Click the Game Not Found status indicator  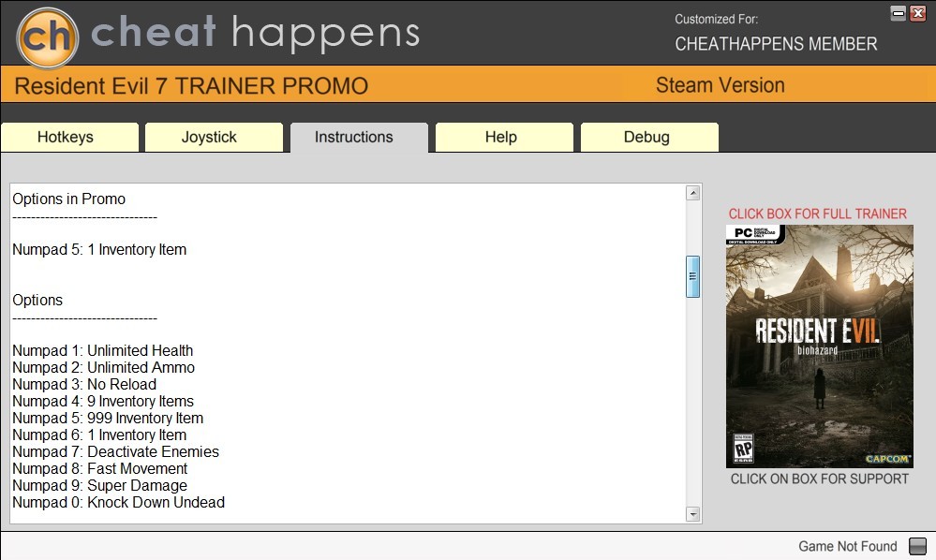point(917,547)
